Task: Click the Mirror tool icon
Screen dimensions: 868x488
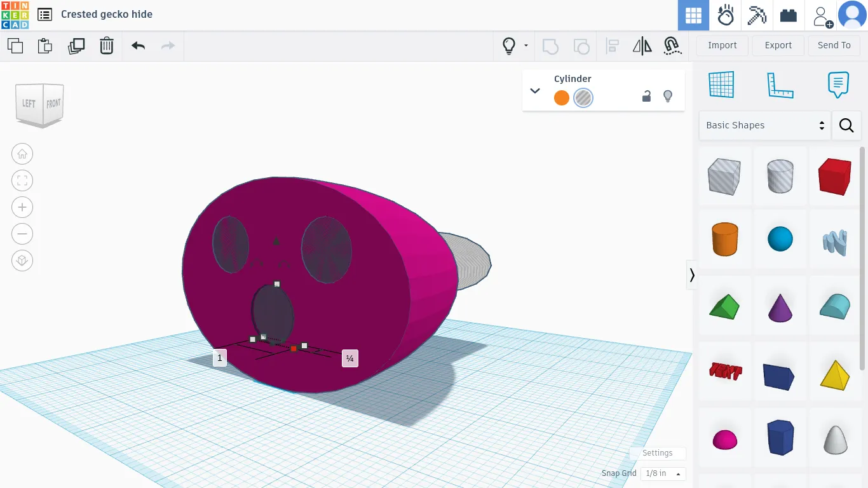Action: (x=642, y=46)
